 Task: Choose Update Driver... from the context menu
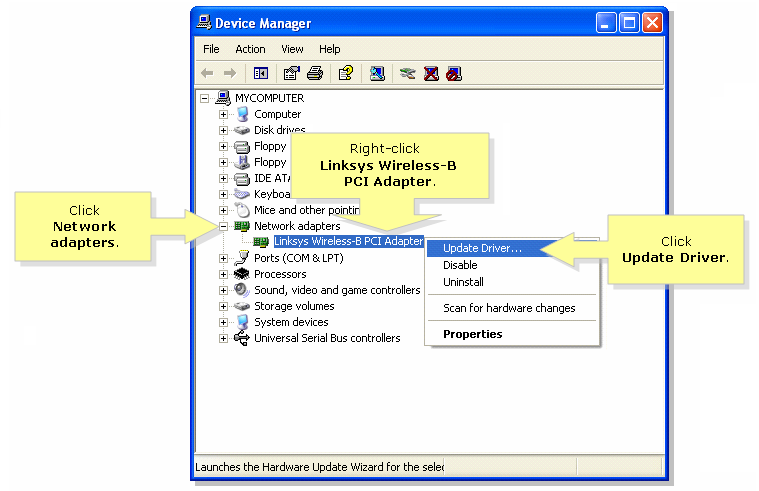(512, 248)
